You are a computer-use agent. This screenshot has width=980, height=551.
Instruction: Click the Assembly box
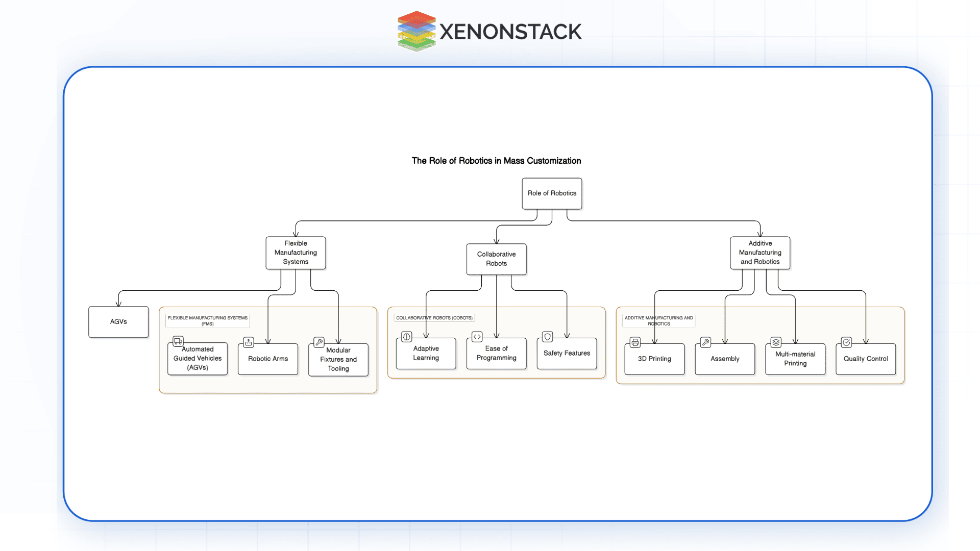(725, 359)
